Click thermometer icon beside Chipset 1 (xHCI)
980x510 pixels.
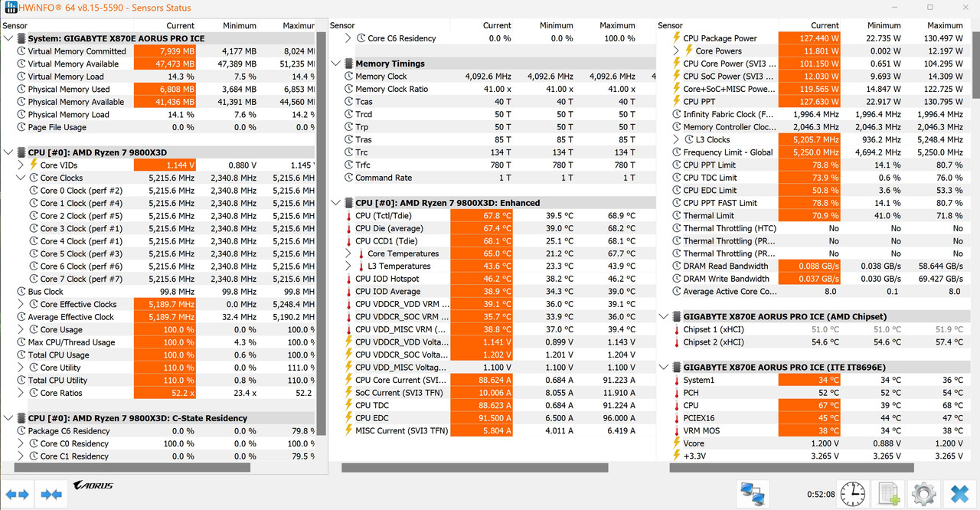coord(676,329)
